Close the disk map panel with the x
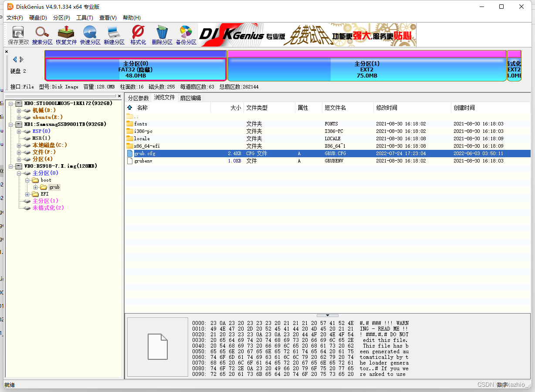 click(x=7, y=52)
